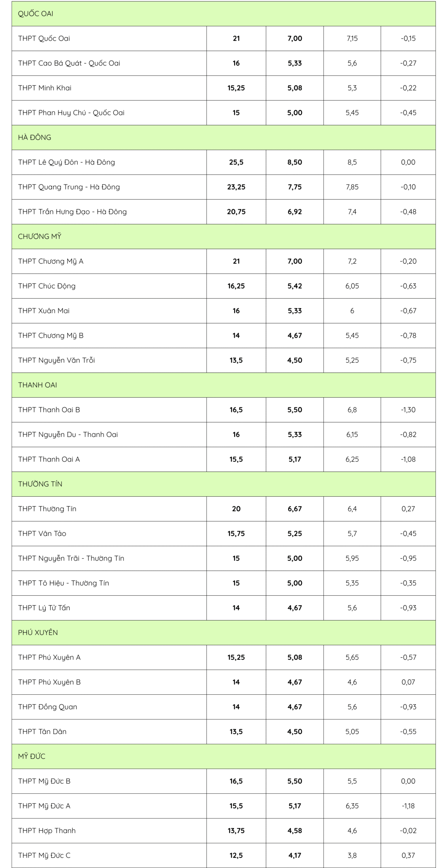Click the 23,25 score for Quang Trung
This screenshot has width=448, height=868.
point(236,187)
